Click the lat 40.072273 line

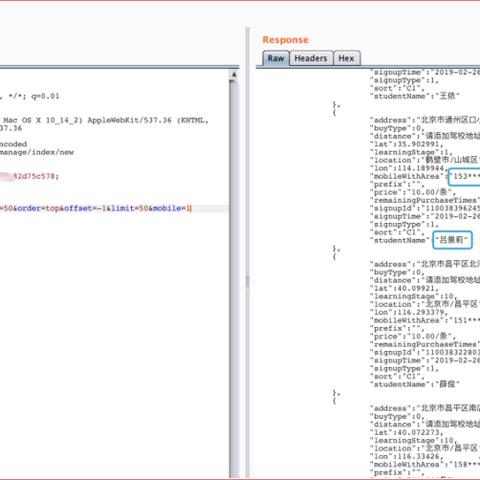click(407, 432)
